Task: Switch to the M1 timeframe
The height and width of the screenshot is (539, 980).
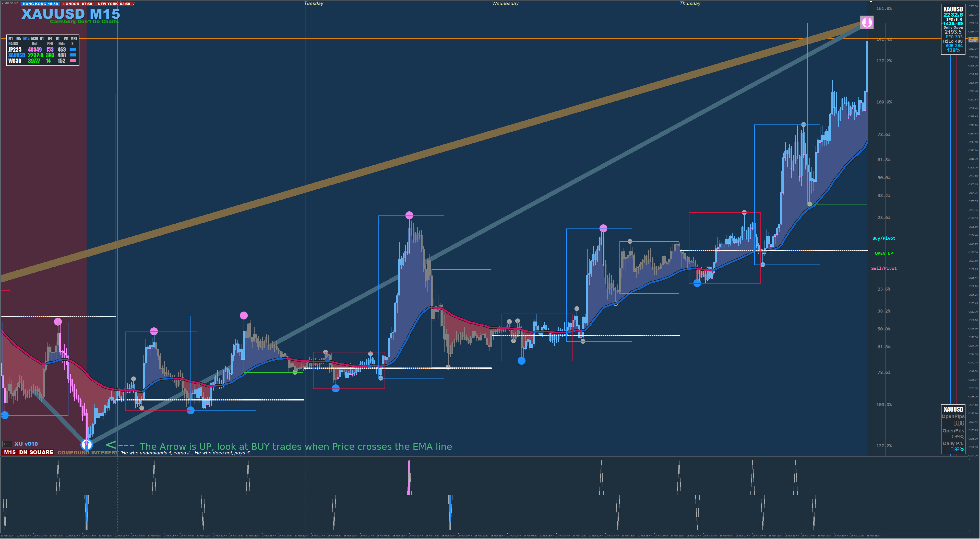Action: click(11, 38)
